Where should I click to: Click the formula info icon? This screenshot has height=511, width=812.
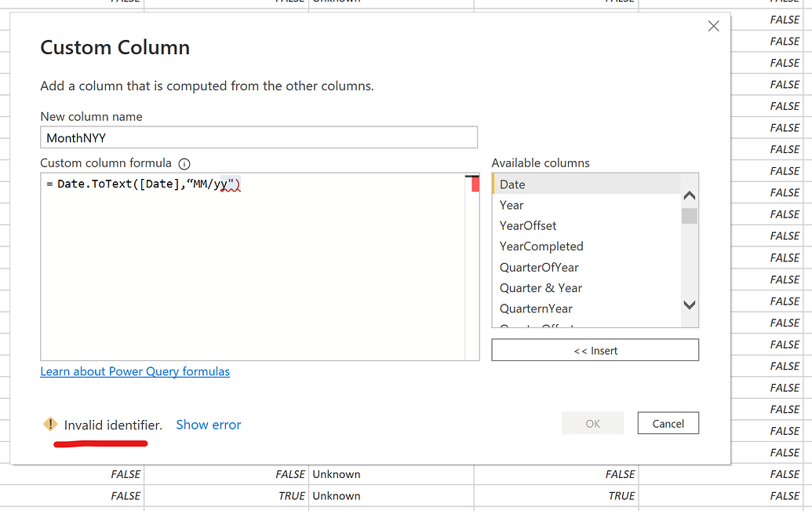click(184, 164)
